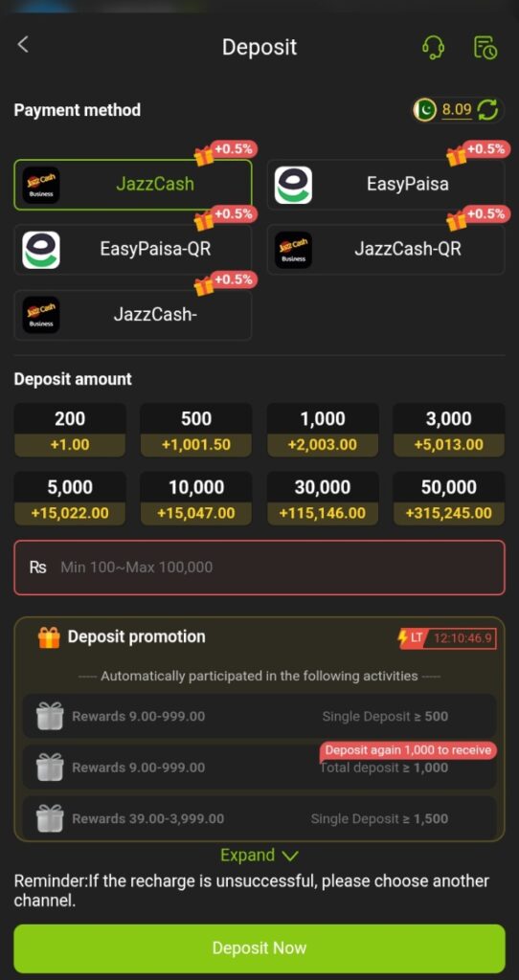Click the EasyPaisa logo icon
Viewport: 519px width, 980px height.
click(293, 185)
